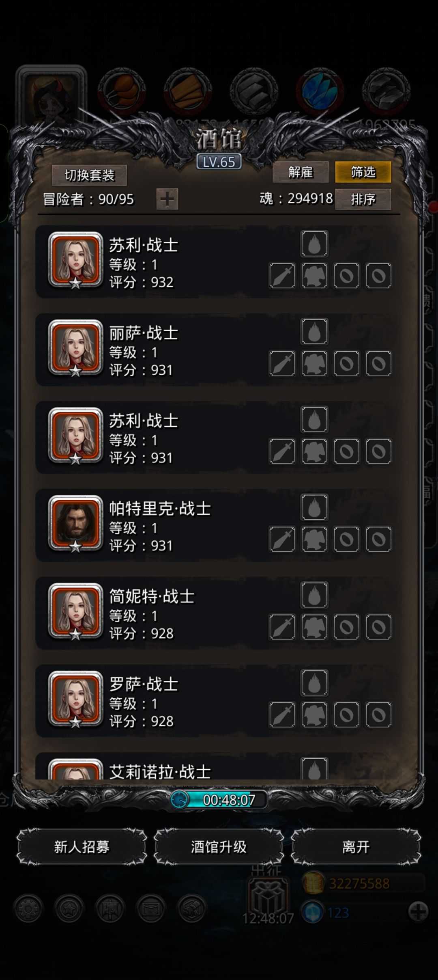Open 酒馆升级 tavern upgrade

(219, 847)
